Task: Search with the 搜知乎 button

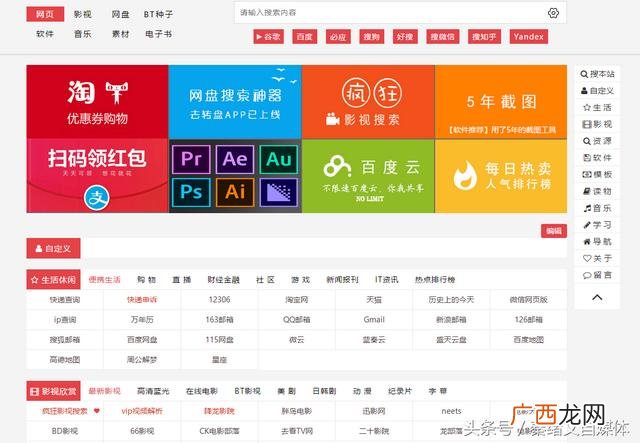Action: (484, 37)
